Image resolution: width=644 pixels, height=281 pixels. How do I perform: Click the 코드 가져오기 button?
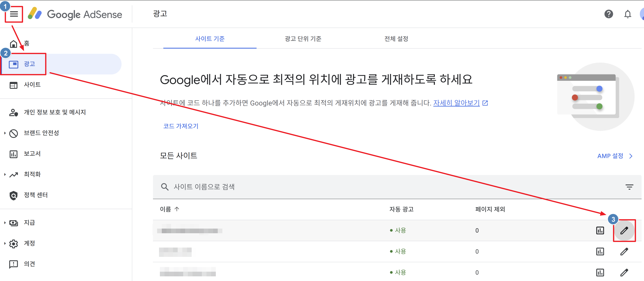point(181,126)
